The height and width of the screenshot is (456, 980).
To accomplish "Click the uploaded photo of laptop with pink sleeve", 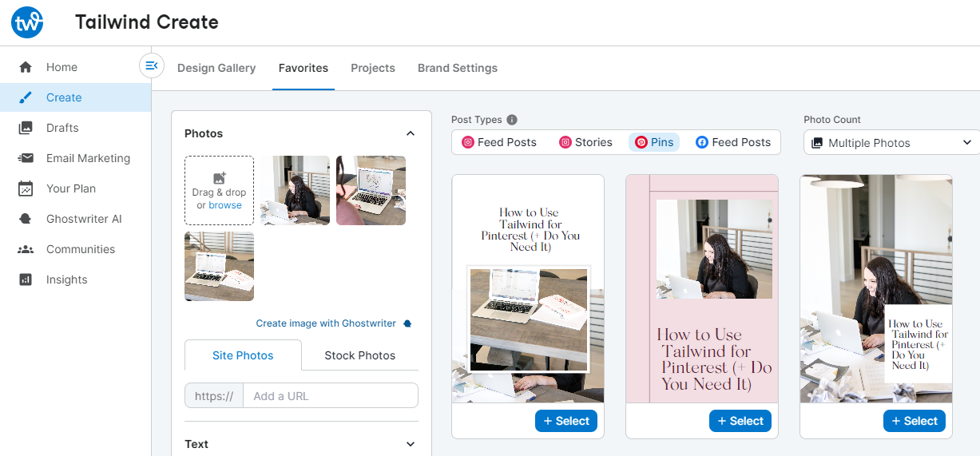I will click(371, 190).
